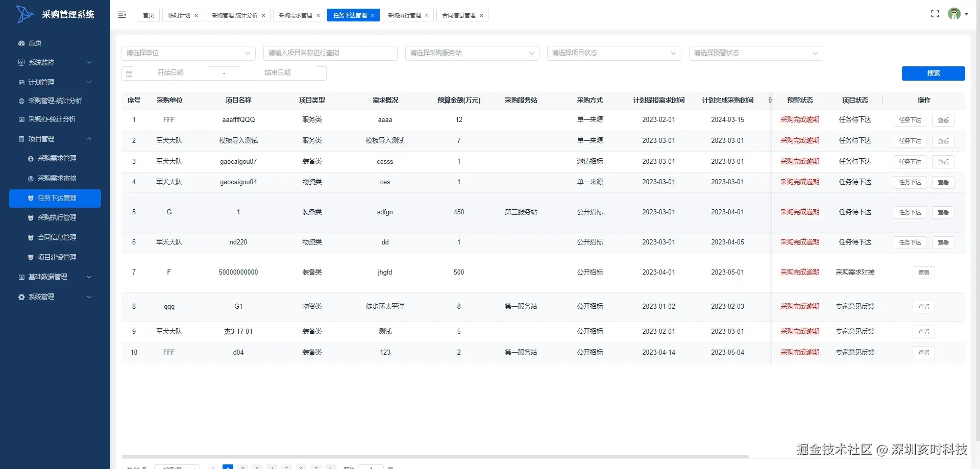Viewport: 980px width, 469px height.
Task: Click the 合同信息管理 sidebar icon
Action: click(31, 238)
